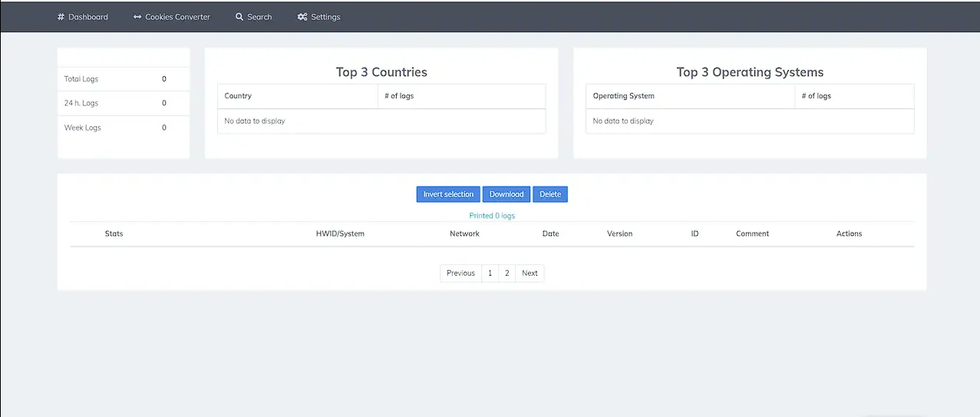Click the Top 3 Countries heading
This screenshot has height=417, width=980.
(x=381, y=72)
